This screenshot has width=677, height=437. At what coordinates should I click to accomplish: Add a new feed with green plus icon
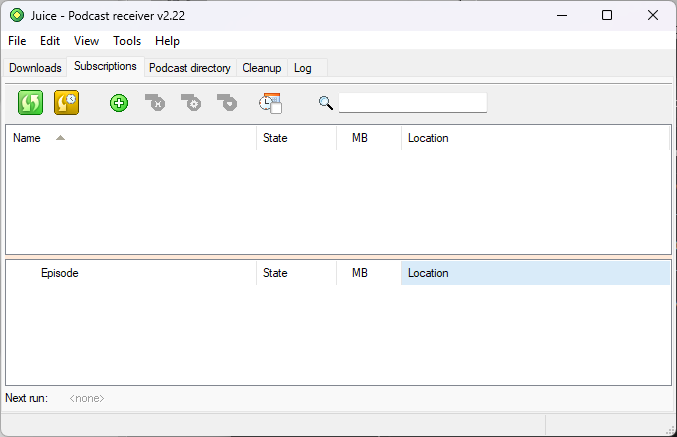pos(119,103)
